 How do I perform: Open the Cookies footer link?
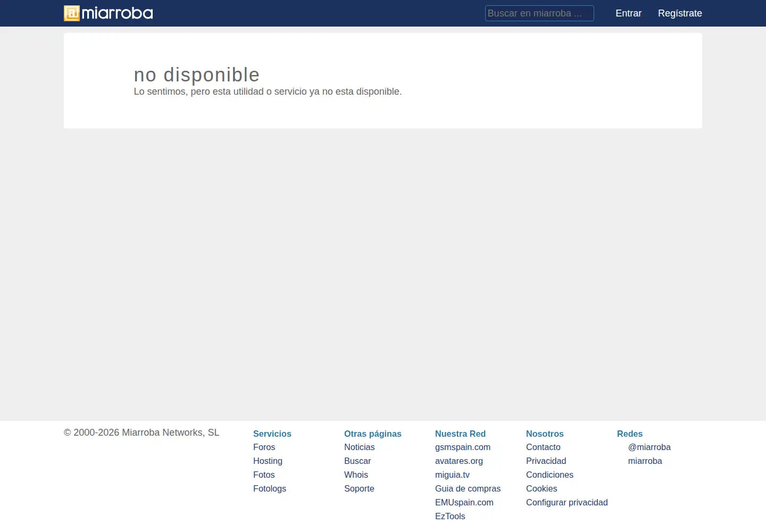coord(542,489)
